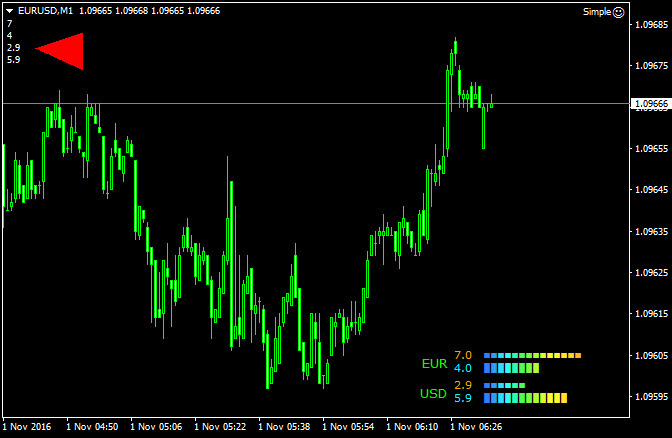Click the indicator value 7 at top left
Image resolution: width=672 pixels, height=438 pixels.
[x=9, y=24]
